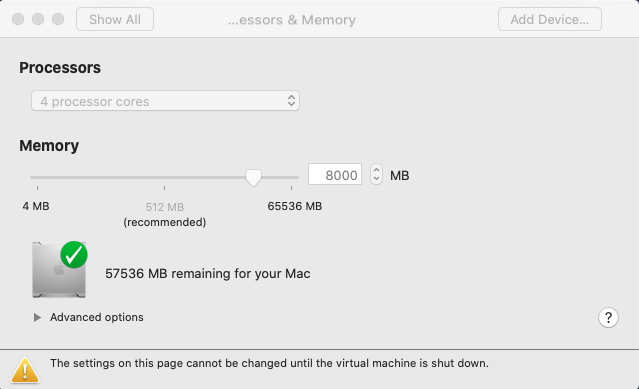The width and height of the screenshot is (639, 389).
Task: Click Show All in the title bar
Action: (x=115, y=19)
